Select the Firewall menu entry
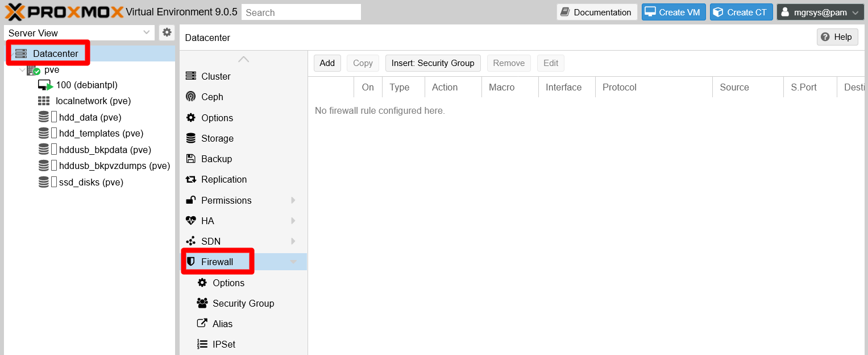 [x=218, y=261]
